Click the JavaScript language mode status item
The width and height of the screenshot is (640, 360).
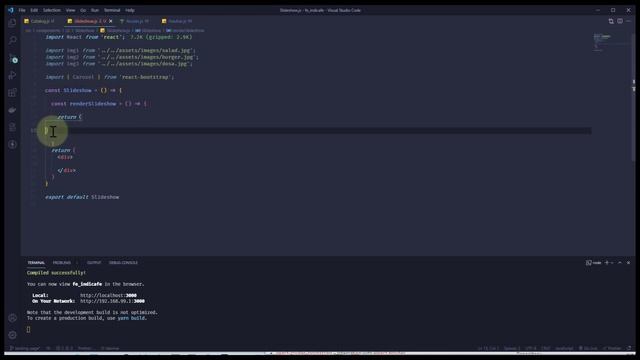click(564, 349)
